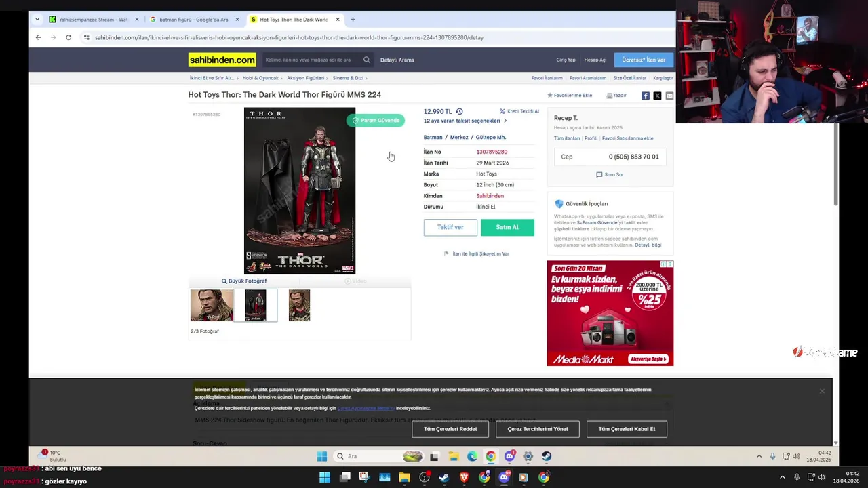Click Settings gear in the inner taskbar
Viewport: 868px width, 488px height.
(x=528, y=456)
